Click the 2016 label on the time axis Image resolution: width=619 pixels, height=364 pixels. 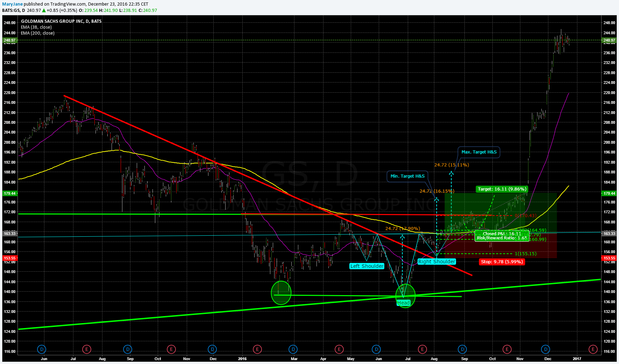242,359
